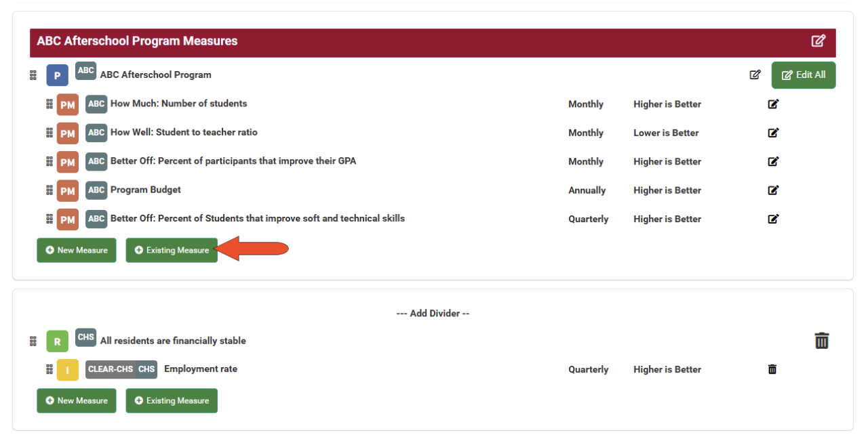Click drag handle beside Program Budget measure
Screen dimensions: 868x443
click(x=50, y=190)
